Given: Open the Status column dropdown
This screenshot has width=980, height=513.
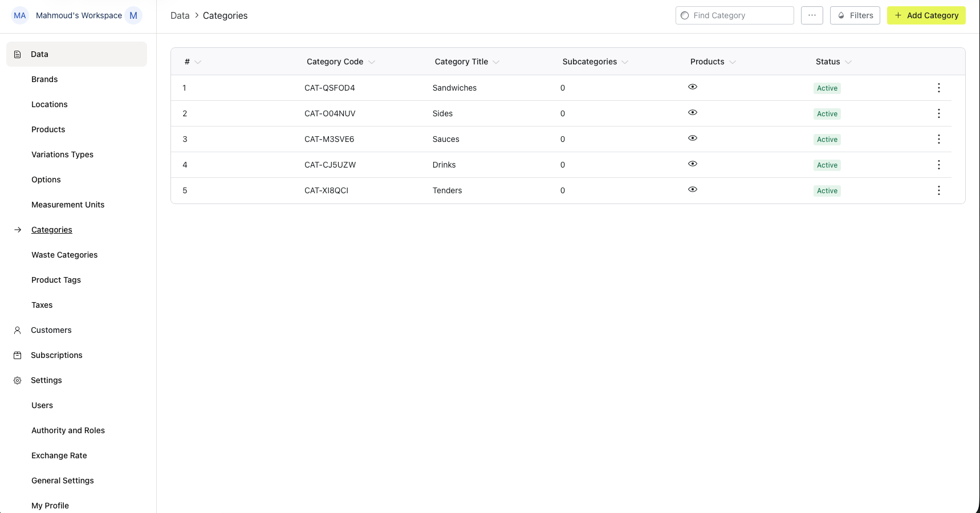Looking at the screenshot, I should pos(848,62).
